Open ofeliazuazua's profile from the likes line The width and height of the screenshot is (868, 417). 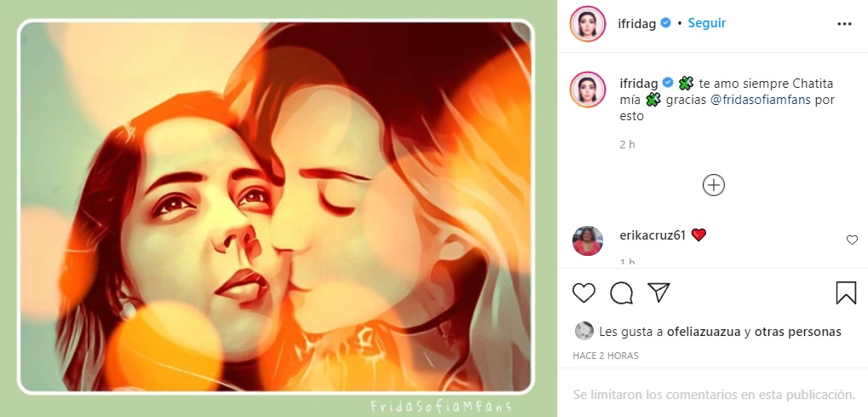point(704,332)
